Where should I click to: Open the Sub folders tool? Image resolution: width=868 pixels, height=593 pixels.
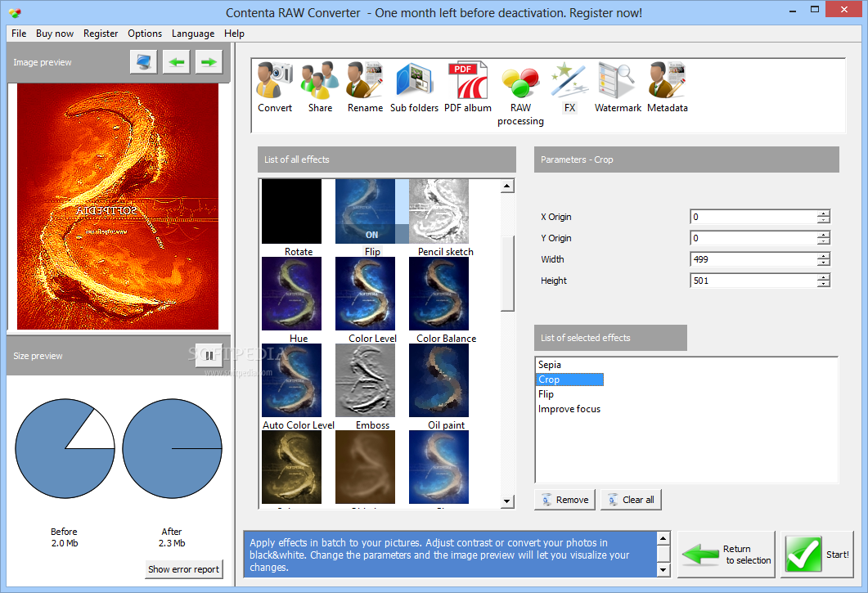pos(414,87)
